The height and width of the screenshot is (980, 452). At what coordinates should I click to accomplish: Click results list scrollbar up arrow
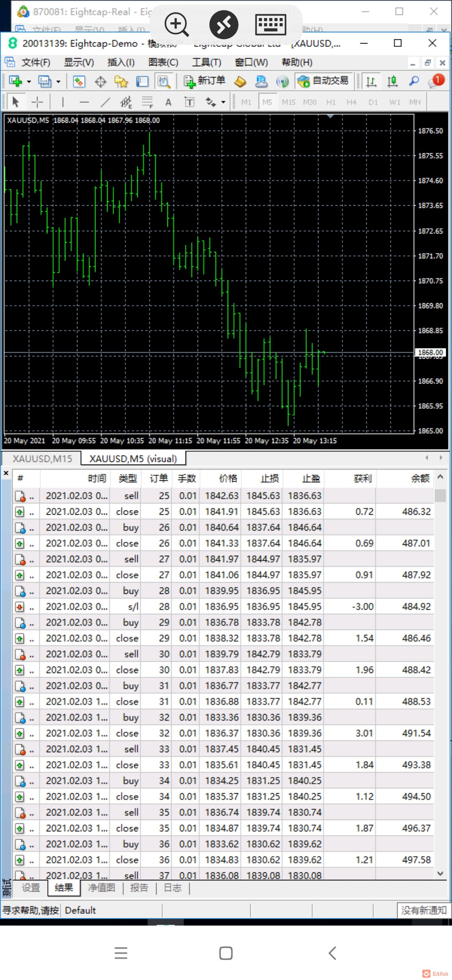tap(440, 477)
